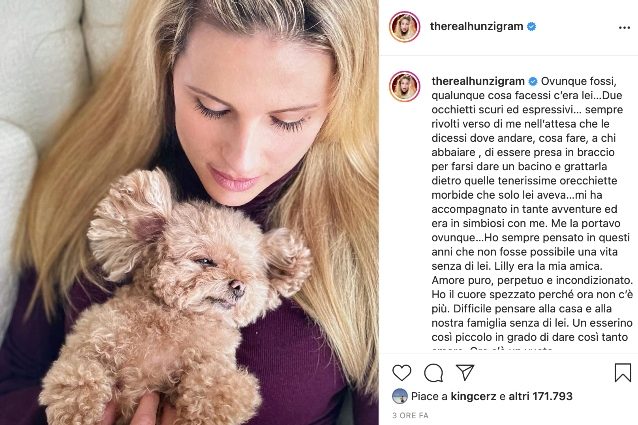Click the verified badge in the header
The width and height of the screenshot is (638, 425).
pos(531,26)
